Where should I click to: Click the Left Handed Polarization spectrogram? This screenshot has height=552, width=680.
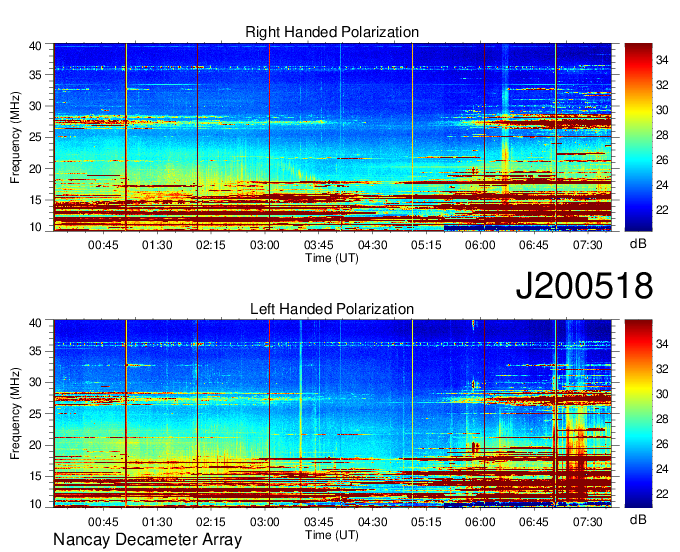[x=332, y=414]
